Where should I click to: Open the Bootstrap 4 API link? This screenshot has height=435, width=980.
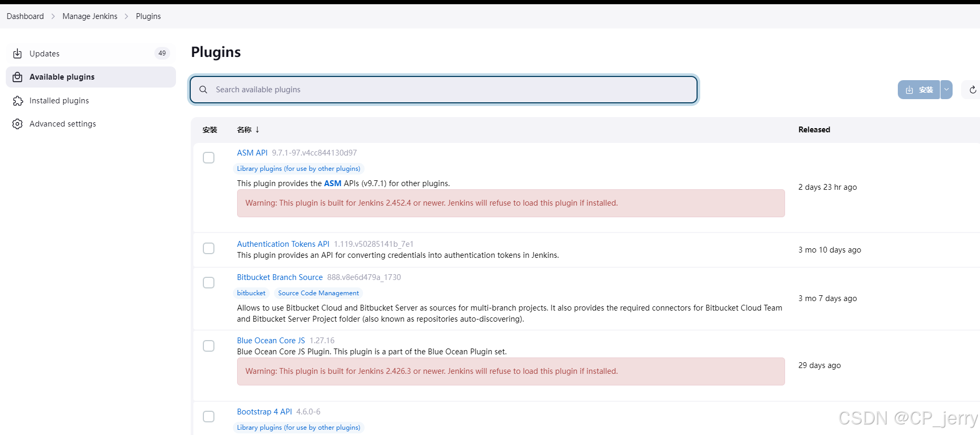(x=264, y=412)
